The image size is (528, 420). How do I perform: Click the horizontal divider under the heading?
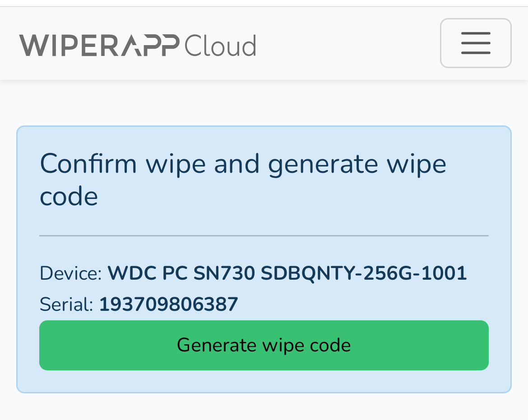[x=264, y=235]
